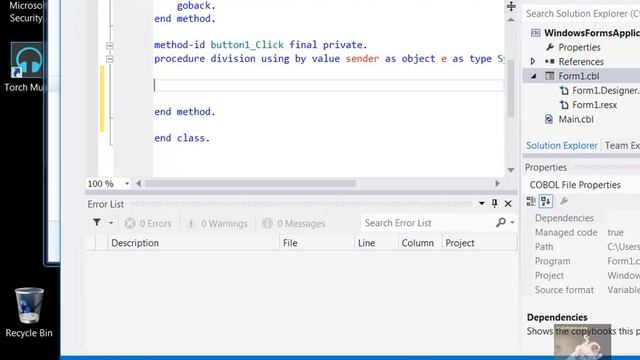Screen dimensions: 640x360
Task: Select the Program property row
Action: (582, 261)
